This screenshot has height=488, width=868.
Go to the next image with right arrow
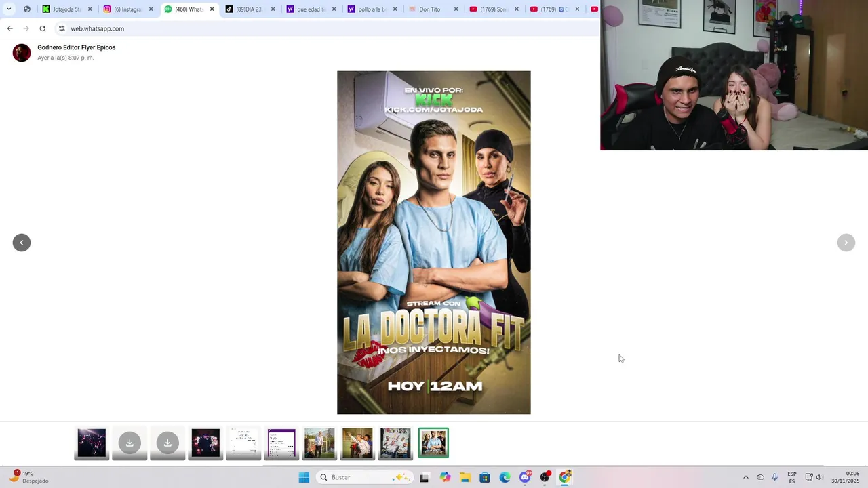point(846,243)
